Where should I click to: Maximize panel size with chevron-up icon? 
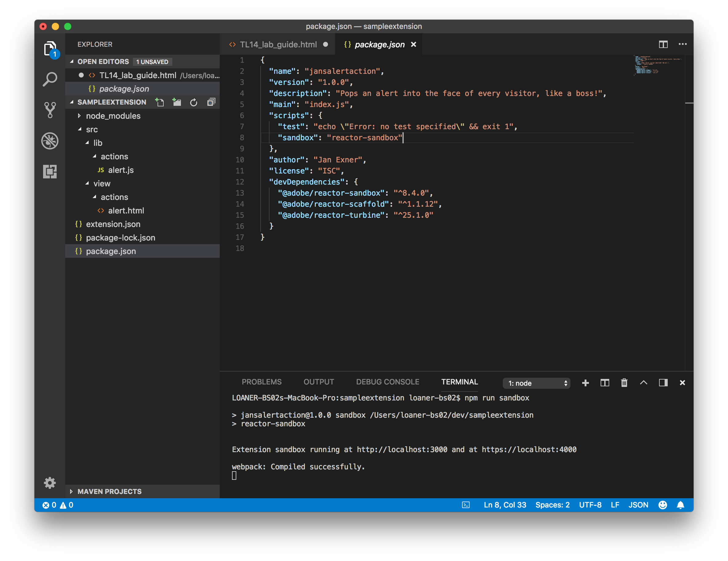[643, 383]
